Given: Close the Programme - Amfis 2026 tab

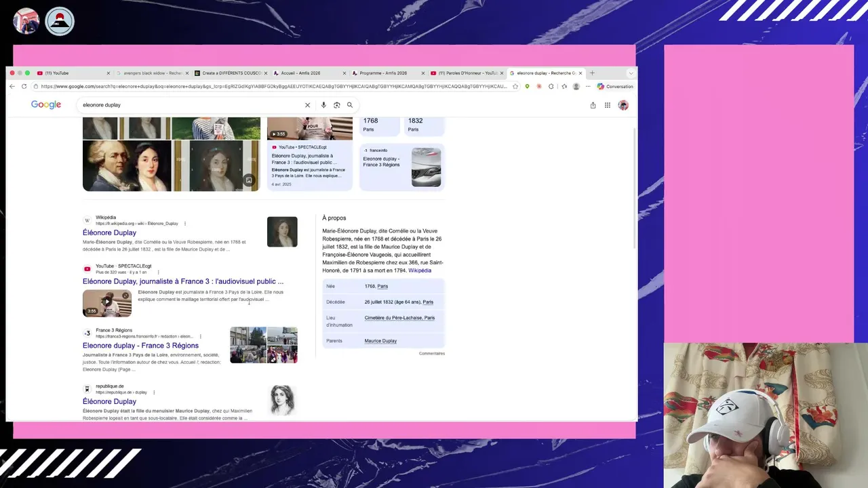Looking at the screenshot, I should click(x=423, y=73).
